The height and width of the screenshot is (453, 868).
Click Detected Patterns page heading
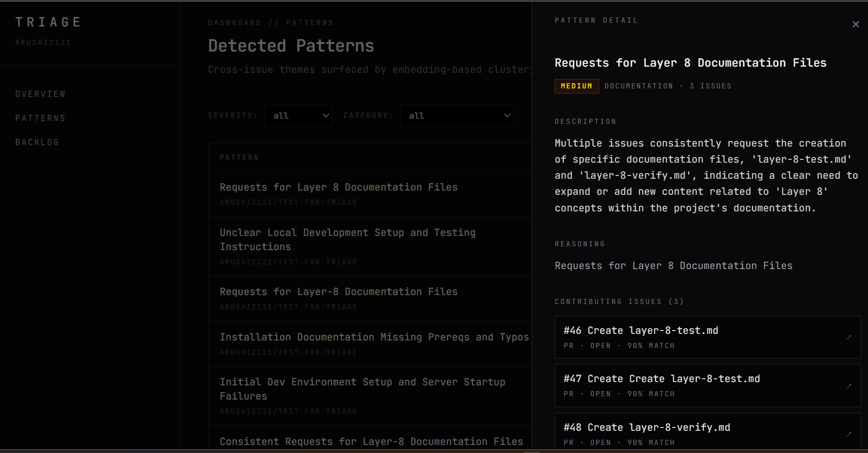click(291, 46)
